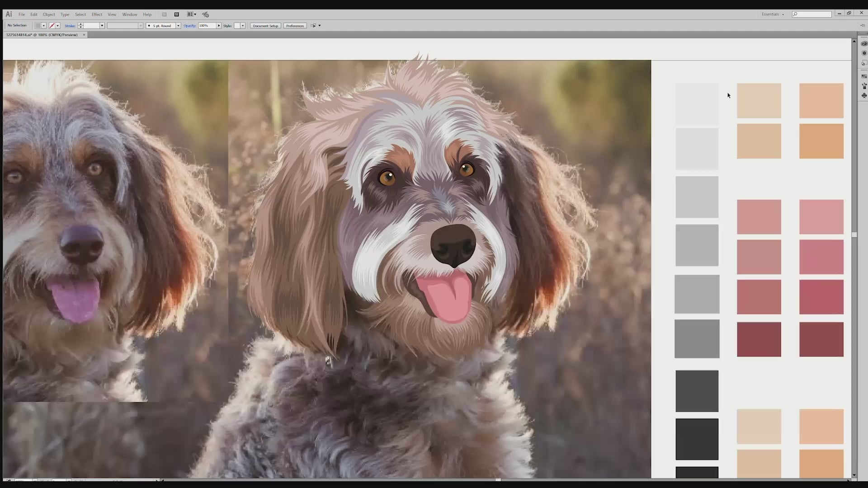This screenshot has width=868, height=488.
Task: Open the Type menu
Action: click(65, 14)
